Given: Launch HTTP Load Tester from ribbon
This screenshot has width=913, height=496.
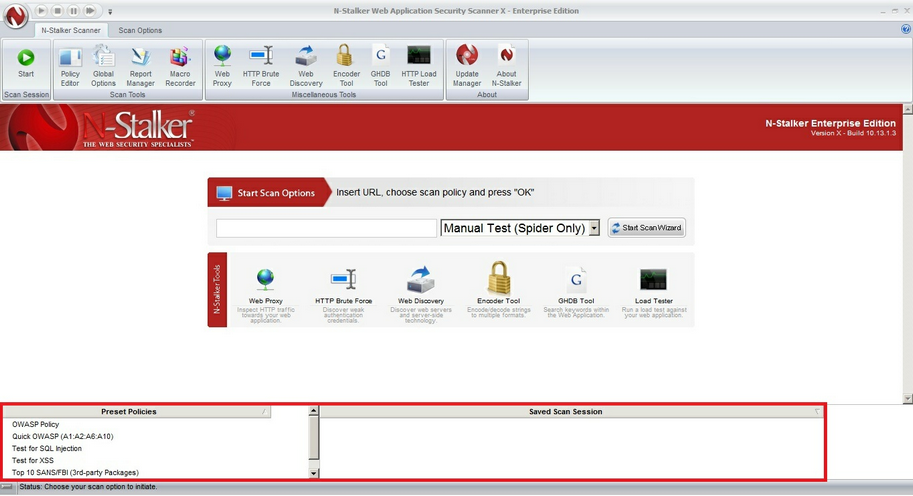Looking at the screenshot, I should 419,66.
